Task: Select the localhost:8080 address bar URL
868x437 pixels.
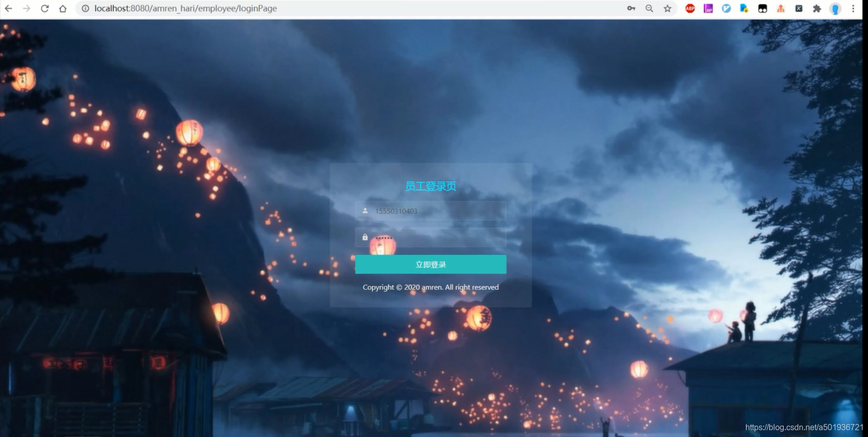Action: coord(186,9)
